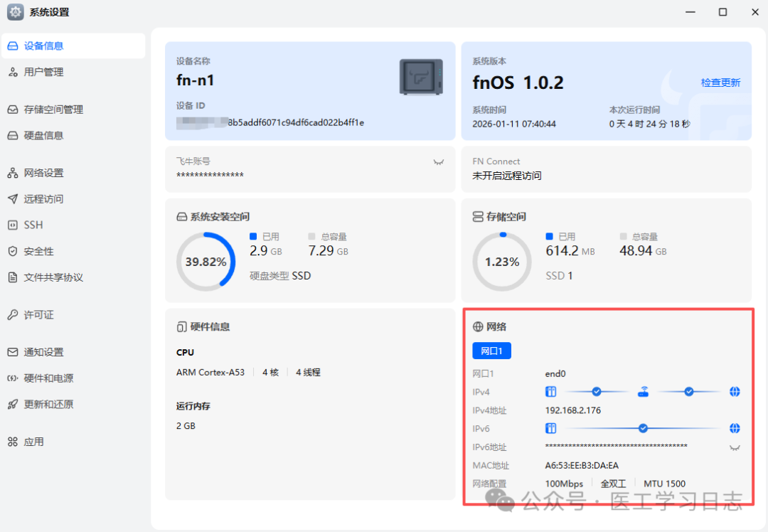Click the 检查更新 link
The height and width of the screenshot is (532, 768).
[720, 82]
